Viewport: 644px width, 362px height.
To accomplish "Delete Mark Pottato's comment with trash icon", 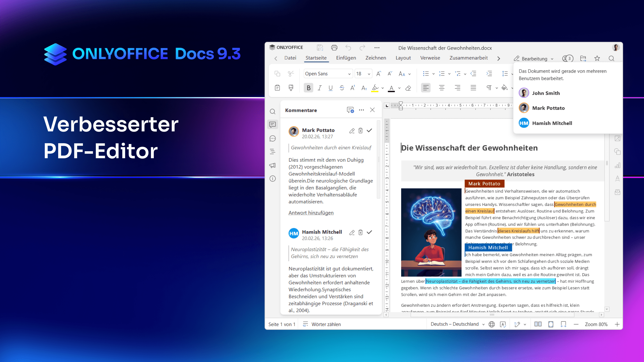I will coord(361,131).
